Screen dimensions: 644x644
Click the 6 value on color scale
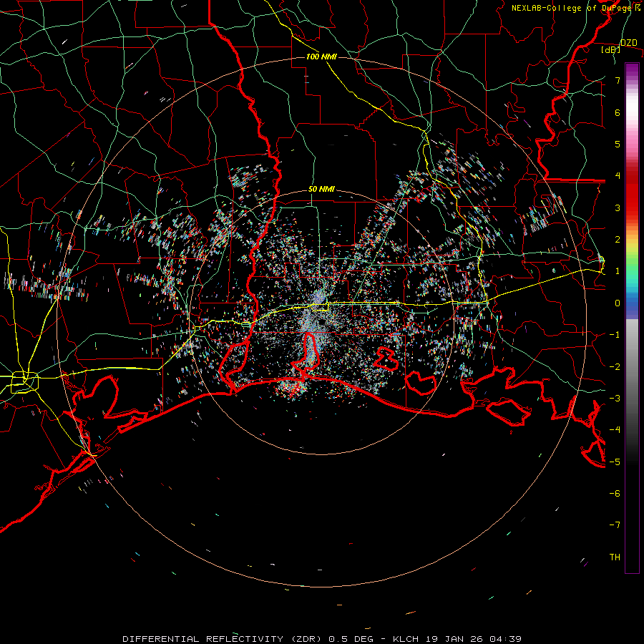coord(618,112)
